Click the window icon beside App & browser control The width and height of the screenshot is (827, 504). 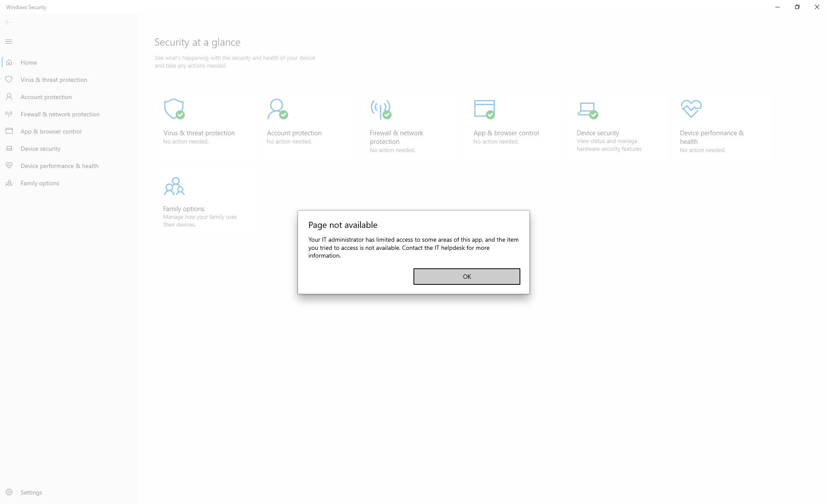9,131
